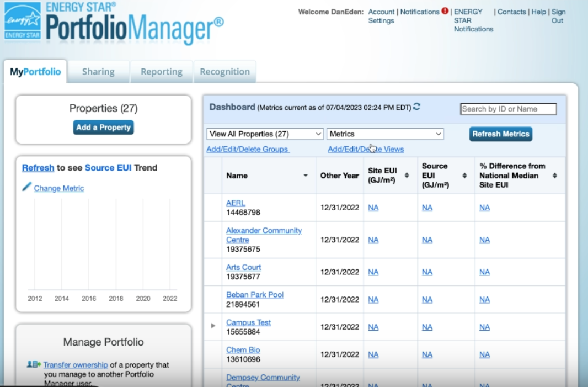Viewport: 588px width, 387px height.
Task: Click the Manage Portfolio heading
Action: click(104, 342)
